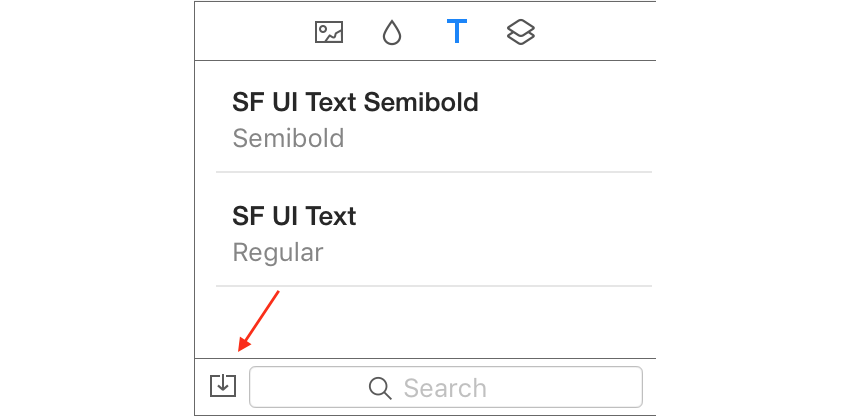Click the Search placeholder text
This screenshot has height=416, width=850.
click(x=445, y=388)
